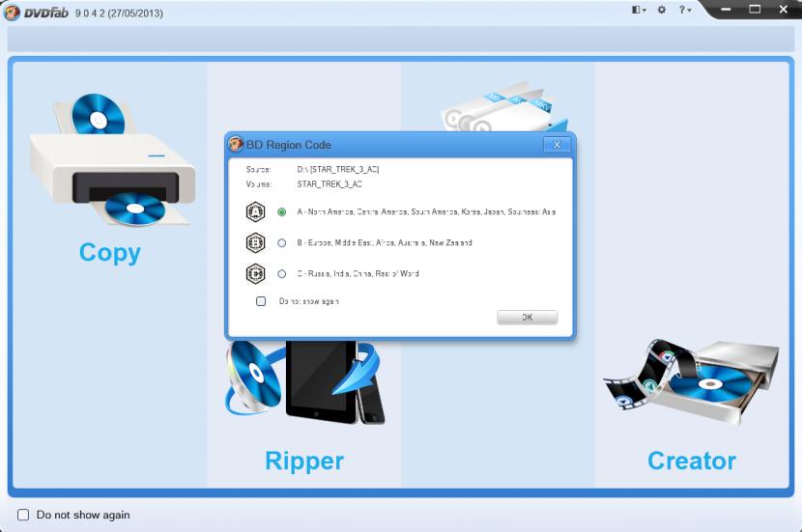Image resolution: width=802 pixels, height=532 pixels.
Task: Open settings via the gear icon
Action: coord(662,10)
